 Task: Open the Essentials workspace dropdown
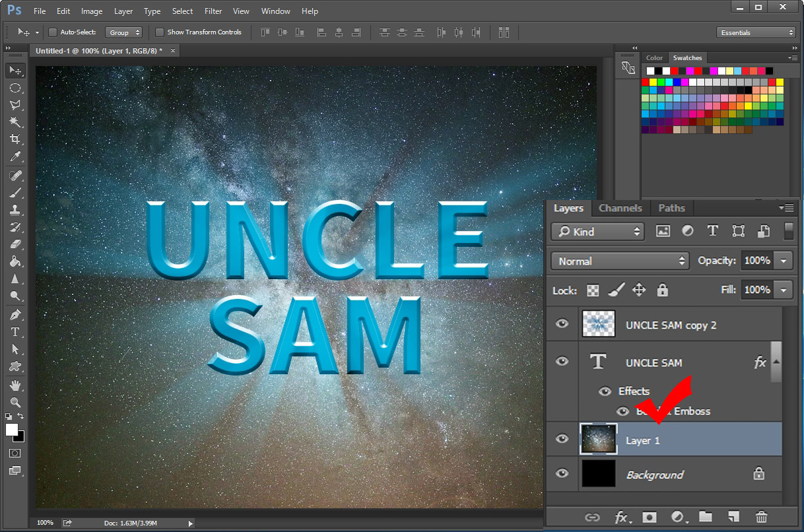(756, 32)
